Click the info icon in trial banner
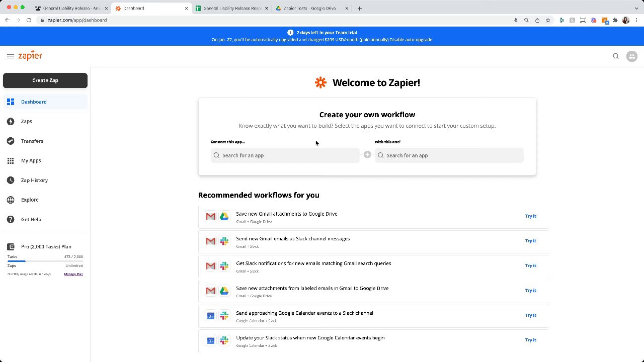 (x=290, y=32)
